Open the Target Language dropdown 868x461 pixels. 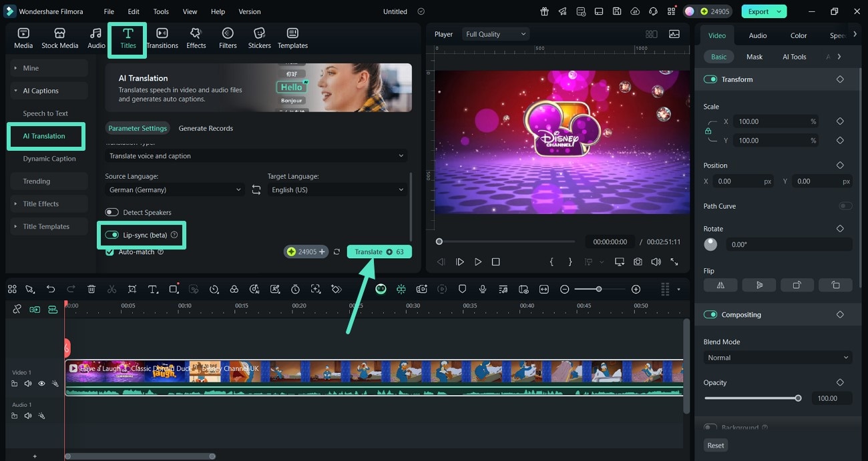(337, 190)
